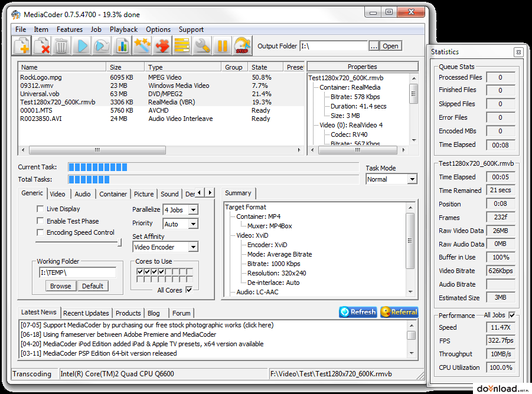Click the Play preview speech-bubble icon
This screenshot has width=532, height=394.
[x=102, y=45]
